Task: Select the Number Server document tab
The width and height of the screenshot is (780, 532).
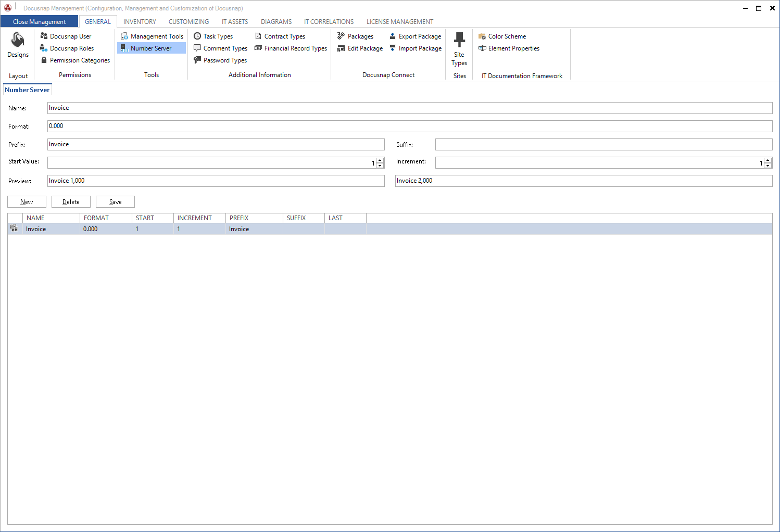Action: (x=27, y=90)
